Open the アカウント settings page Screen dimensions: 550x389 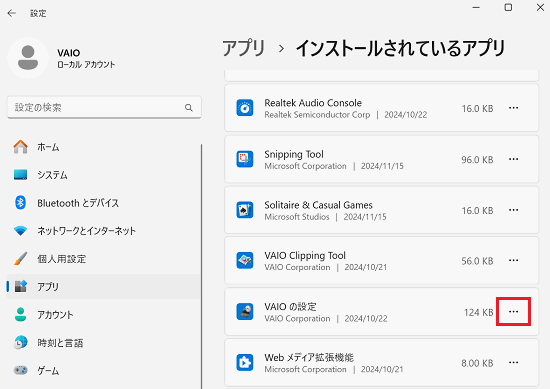(x=104, y=314)
